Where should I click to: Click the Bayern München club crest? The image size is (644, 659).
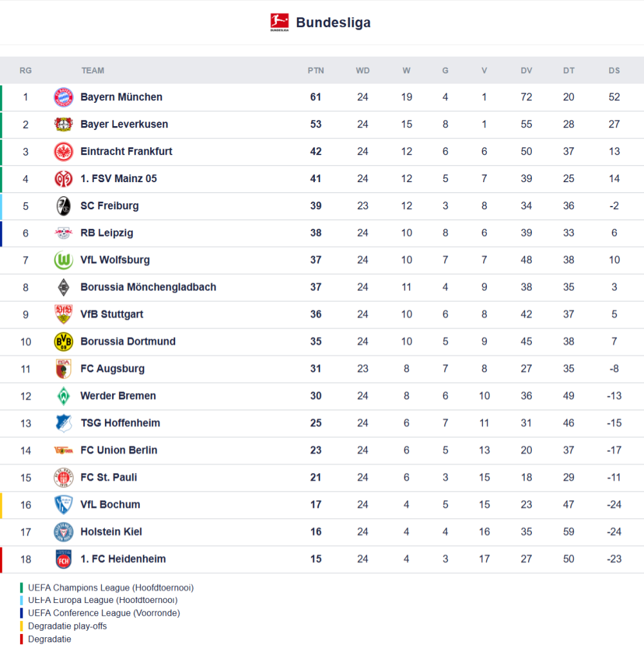coord(63,97)
